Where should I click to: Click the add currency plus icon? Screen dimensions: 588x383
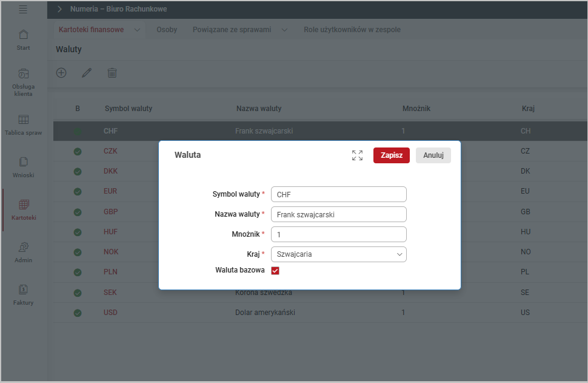point(61,73)
